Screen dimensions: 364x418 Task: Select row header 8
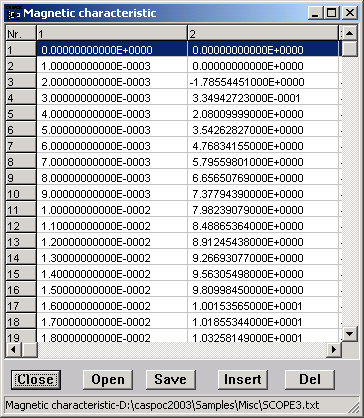[21, 161]
